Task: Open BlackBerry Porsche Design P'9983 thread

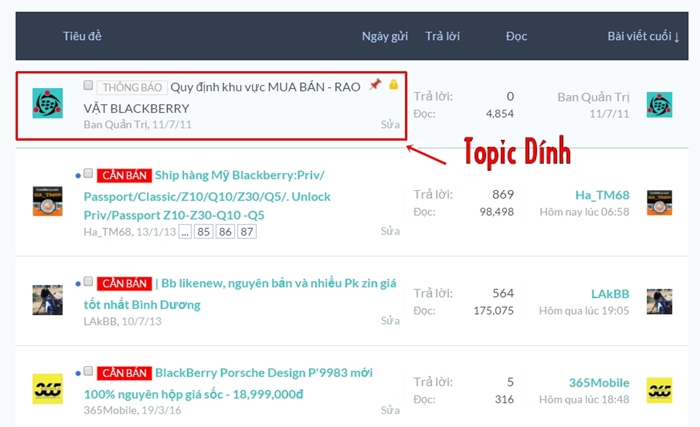Action: pyautogui.click(x=228, y=384)
